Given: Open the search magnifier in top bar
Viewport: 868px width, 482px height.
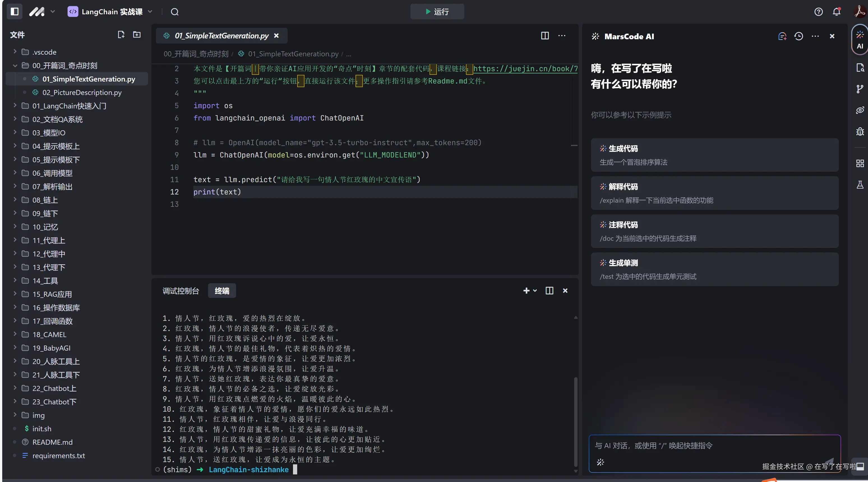Looking at the screenshot, I should click(x=175, y=12).
